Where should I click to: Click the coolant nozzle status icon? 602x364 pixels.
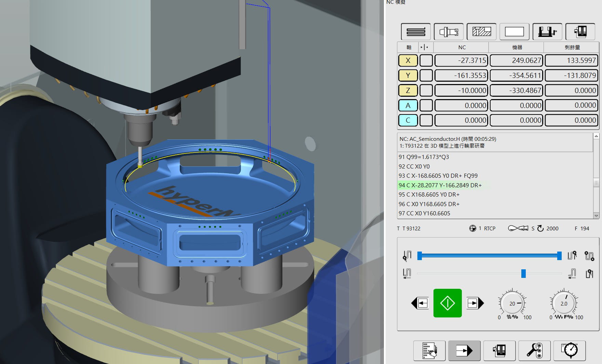[x=518, y=228]
